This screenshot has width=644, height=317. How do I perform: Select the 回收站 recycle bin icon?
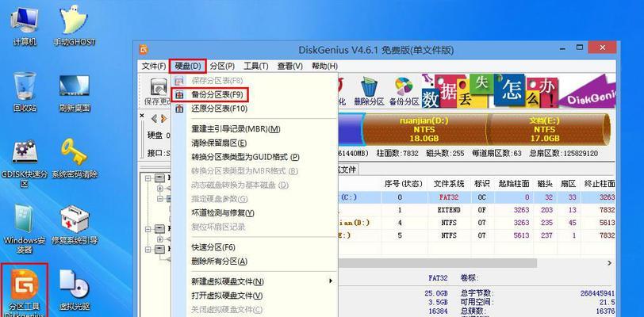pyautogui.click(x=25, y=93)
